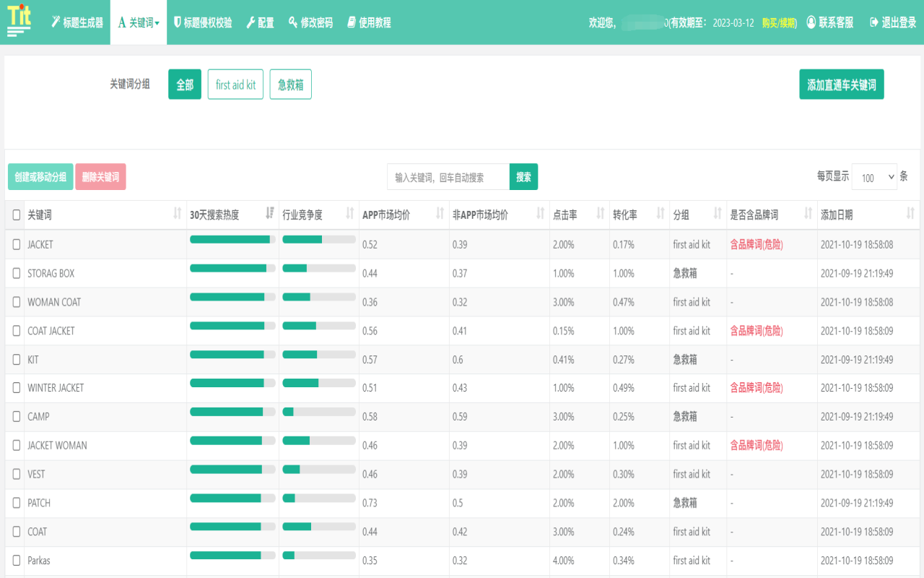Go to 使用教程 in the navigation
The image size is (924, 578).
pyautogui.click(x=369, y=22)
